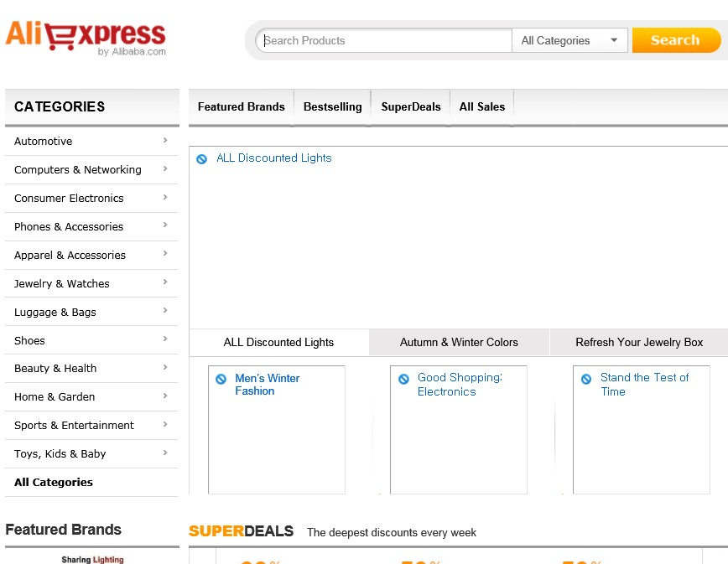Click blocked-image icon in Good Shopping: Electronics card
Image resolution: width=728 pixels, height=564 pixels.
[404, 379]
